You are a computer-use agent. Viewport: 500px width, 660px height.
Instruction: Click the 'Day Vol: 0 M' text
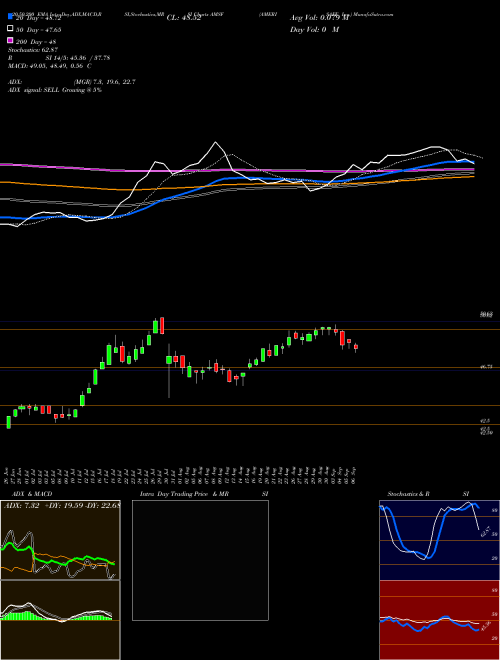click(314, 29)
